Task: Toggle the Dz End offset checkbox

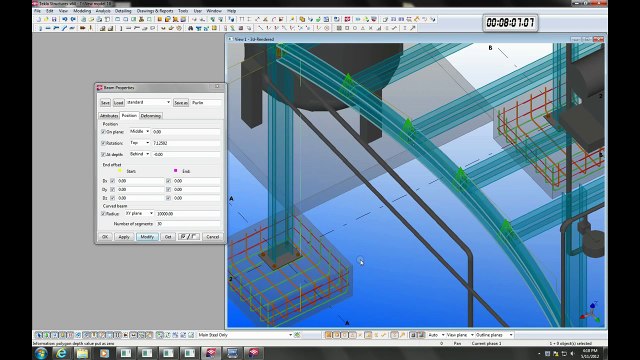Action: [x=169, y=198]
